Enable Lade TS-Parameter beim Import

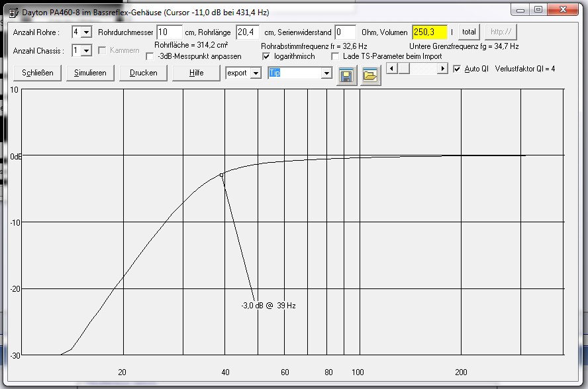[x=335, y=57]
